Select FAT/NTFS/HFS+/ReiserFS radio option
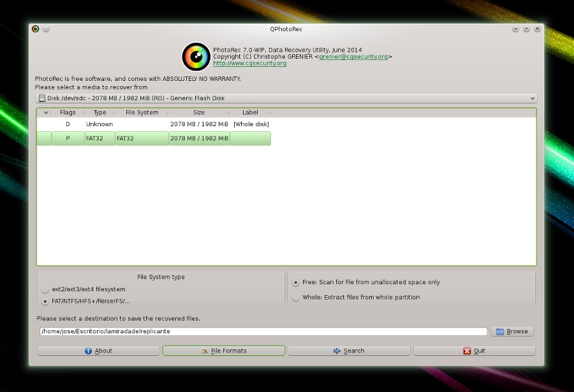Image resolution: width=574 pixels, height=392 pixels. tap(45, 301)
